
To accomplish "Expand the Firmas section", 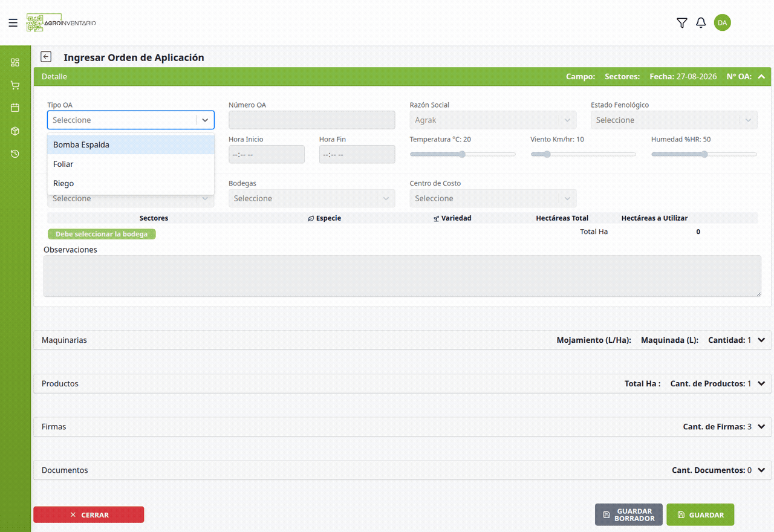I will (x=402, y=427).
